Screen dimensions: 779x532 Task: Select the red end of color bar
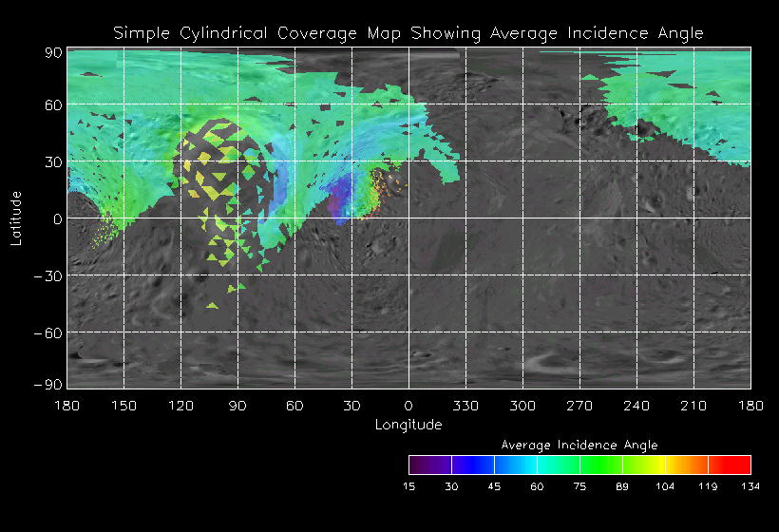[x=736, y=465]
